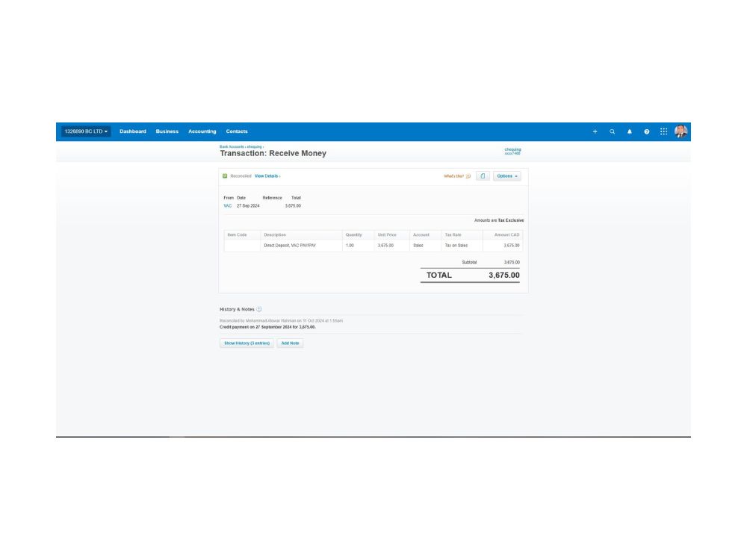The width and height of the screenshot is (747, 560).
Task: Click the Amount CAD column header
Action: click(506, 234)
